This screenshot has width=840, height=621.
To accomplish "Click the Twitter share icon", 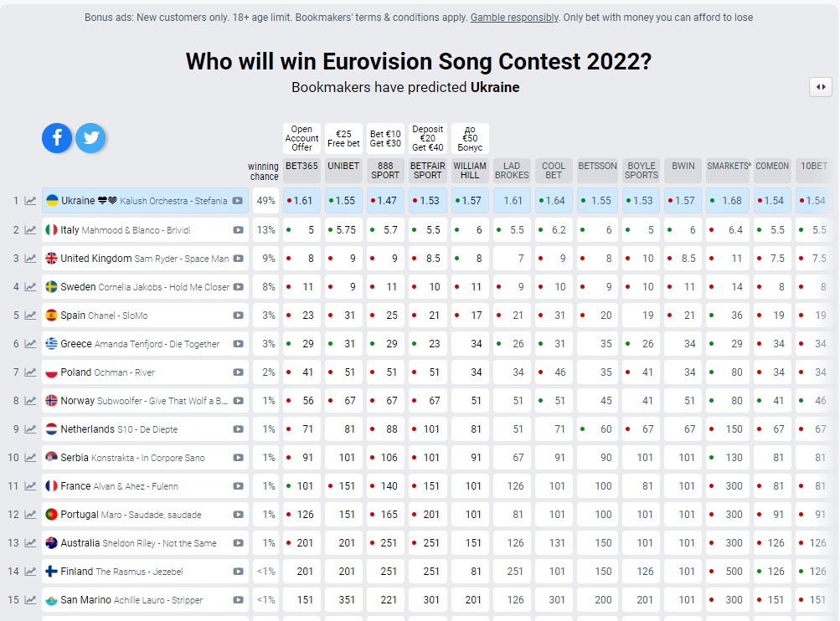I will [90, 138].
